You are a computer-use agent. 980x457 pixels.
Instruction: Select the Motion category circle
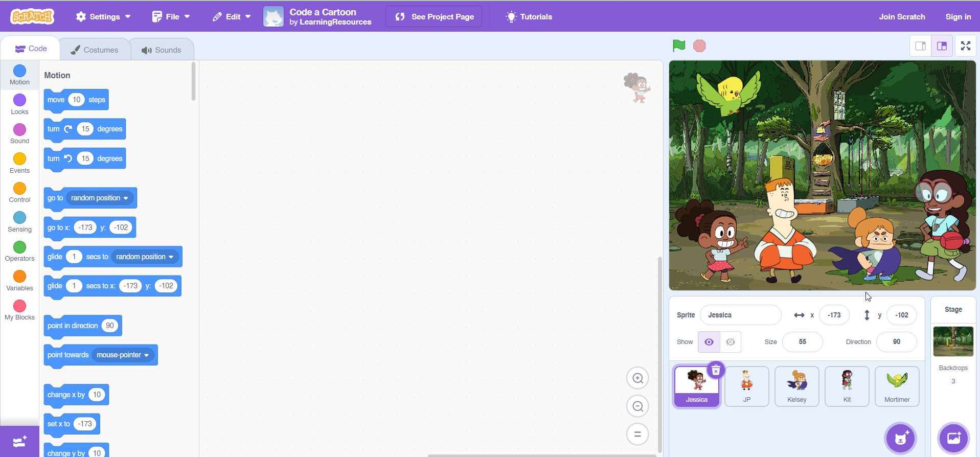coord(19,71)
